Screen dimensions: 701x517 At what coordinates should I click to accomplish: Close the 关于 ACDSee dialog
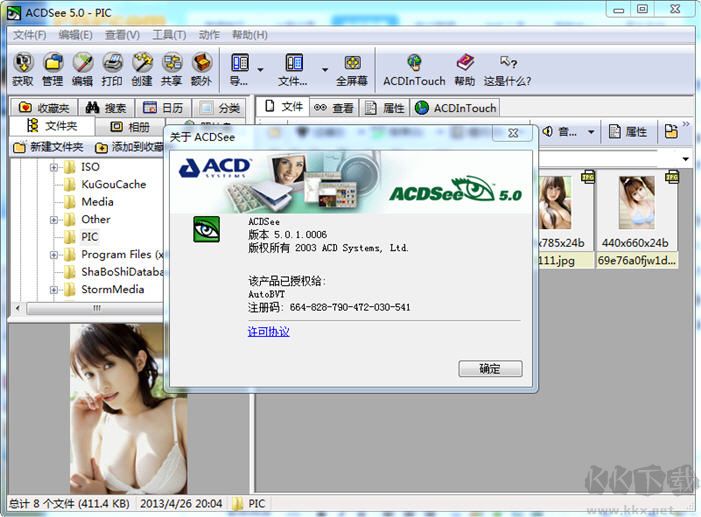pyautogui.click(x=513, y=133)
